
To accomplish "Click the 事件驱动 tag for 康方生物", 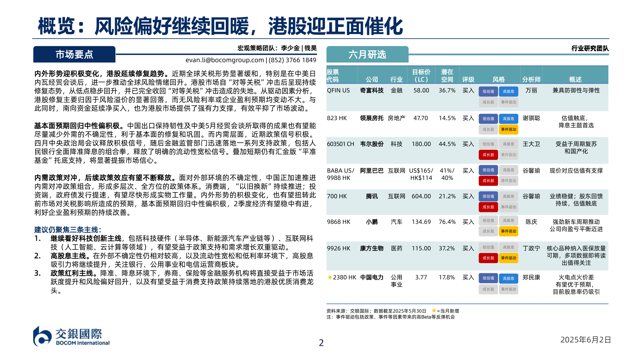I will pyautogui.click(x=508, y=258).
